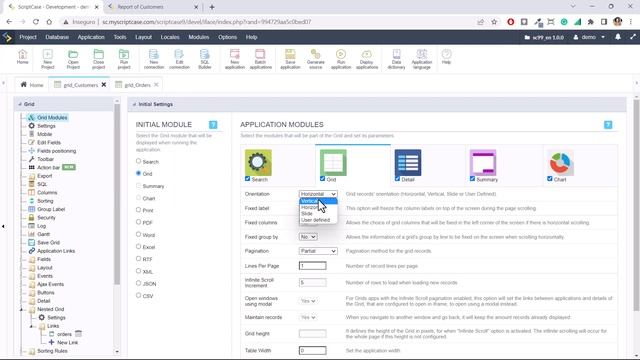Open Sorting Rules tree item
The width and height of the screenshot is (640, 360).
(52, 351)
